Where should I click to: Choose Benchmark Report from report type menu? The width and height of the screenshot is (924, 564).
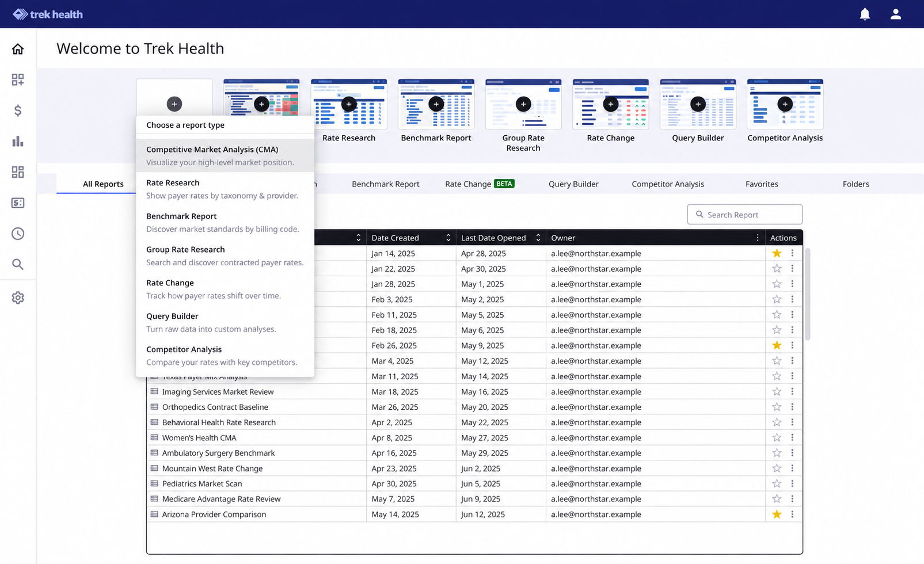[x=225, y=222]
